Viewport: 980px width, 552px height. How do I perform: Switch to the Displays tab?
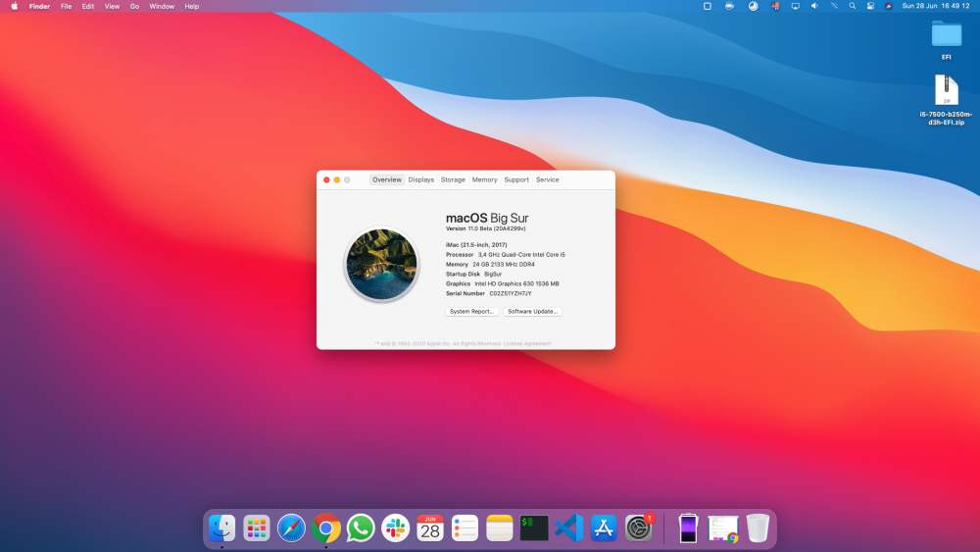421,180
